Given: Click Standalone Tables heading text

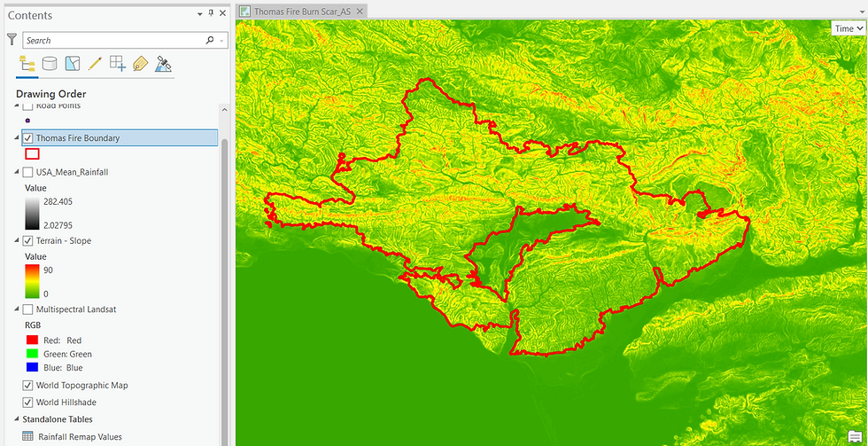Looking at the screenshot, I should click(x=57, y=419).
